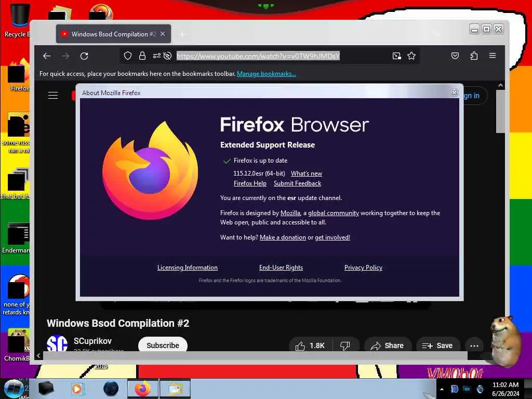Go back with the browser back arrow

point(46,56)
